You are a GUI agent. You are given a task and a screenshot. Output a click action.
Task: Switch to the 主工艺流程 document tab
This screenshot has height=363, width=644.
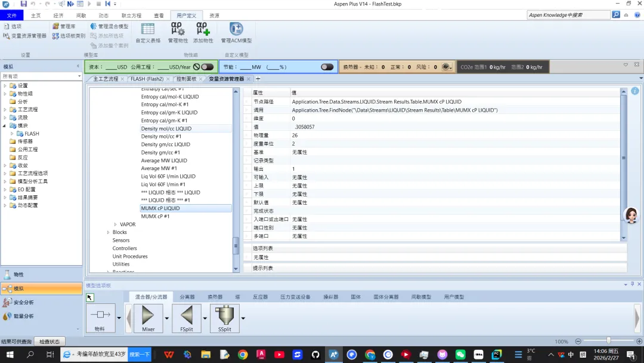click(106, 79)
